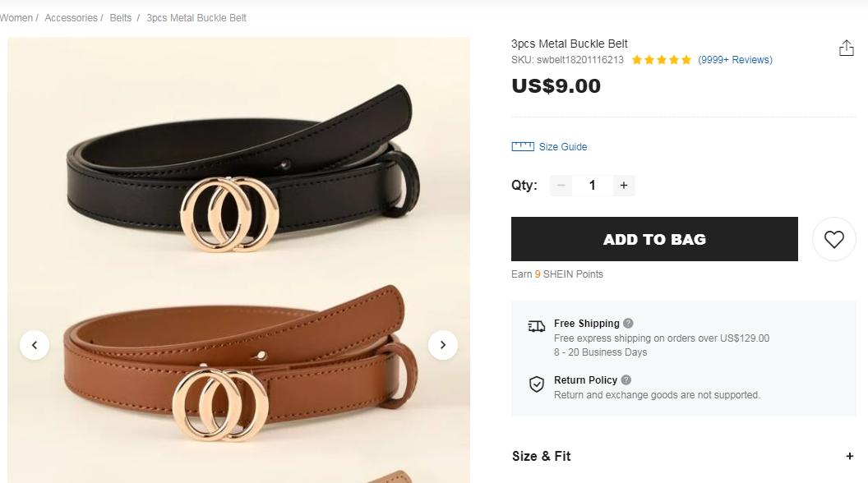Image resolution: width=868 pixels, height=483 pixels.
Task: Show the next product image
Action: pyautogui.click(x=443, y=345)
